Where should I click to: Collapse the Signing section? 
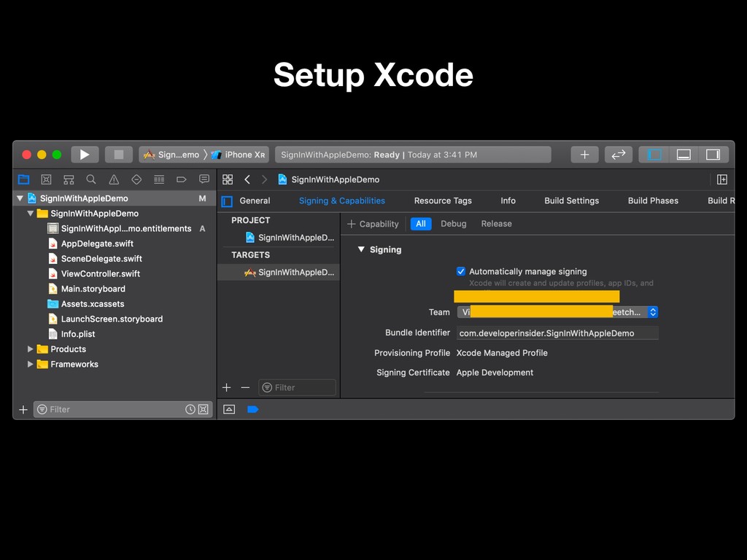(361, 249)
